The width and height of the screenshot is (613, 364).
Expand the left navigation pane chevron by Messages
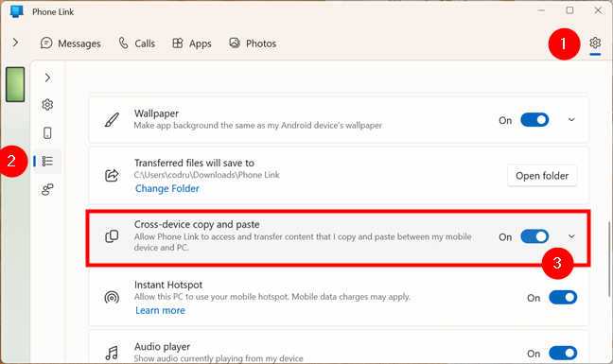pyautogui.click(x=15, y=43)
